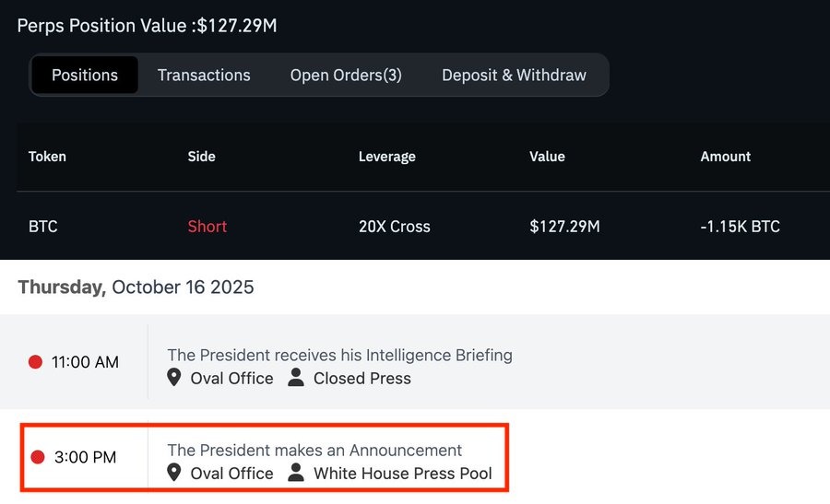The image size is (830, 504).
Task: Sort by the Value column header
Action: [547, 157]
